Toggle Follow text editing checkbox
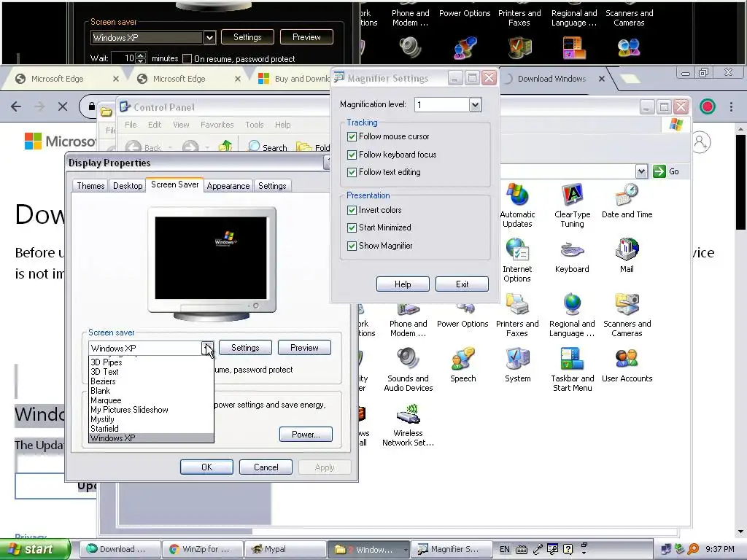747x560 pixels. (352, 172)
